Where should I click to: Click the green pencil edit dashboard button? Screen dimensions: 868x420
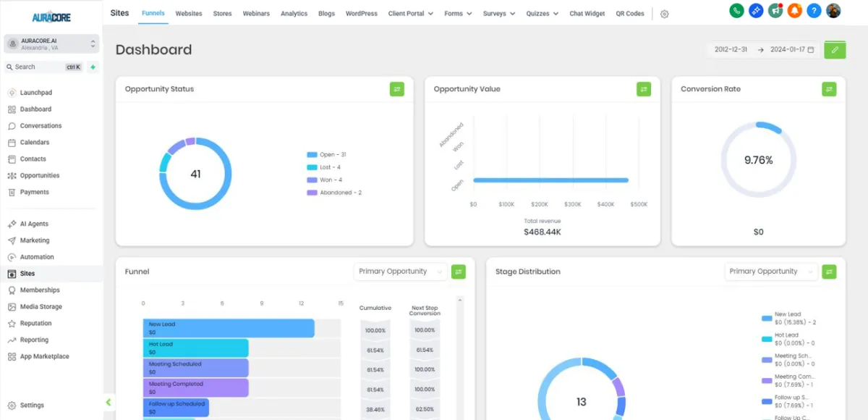click(x=835, y=50)
